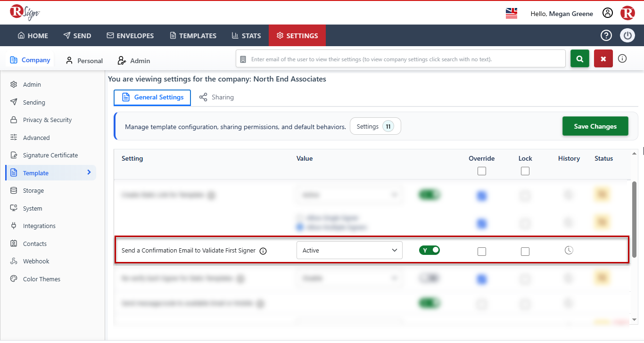Screen dimensions: 644x343
Task: Expand the Template sidebar chevron
Action: point(89,172)
